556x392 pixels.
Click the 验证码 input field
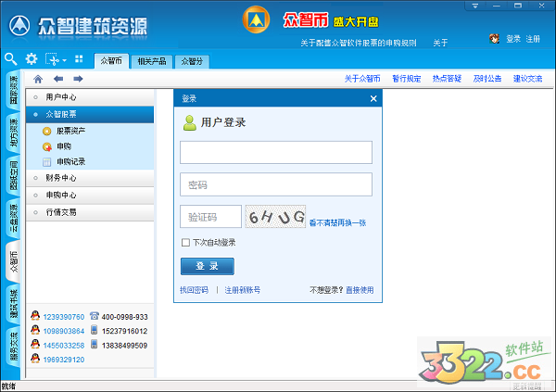[210, 217]
